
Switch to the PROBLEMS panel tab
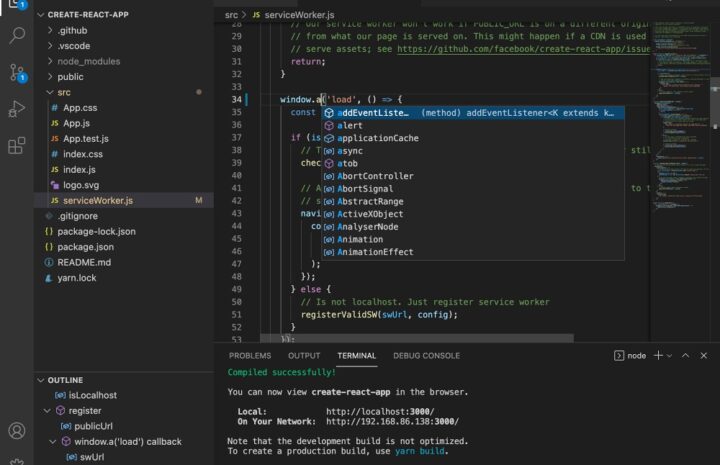point(250,356)
